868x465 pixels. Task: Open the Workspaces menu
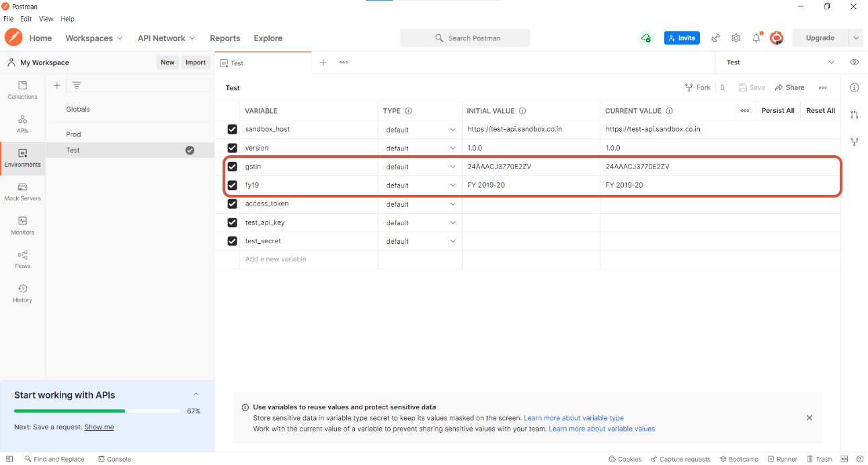(94, 38)
